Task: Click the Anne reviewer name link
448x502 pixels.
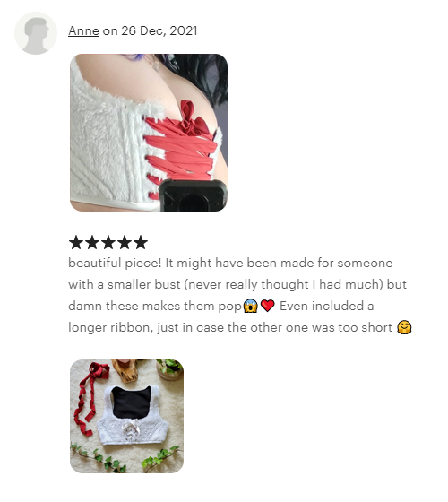Action: tap(84, 30)
